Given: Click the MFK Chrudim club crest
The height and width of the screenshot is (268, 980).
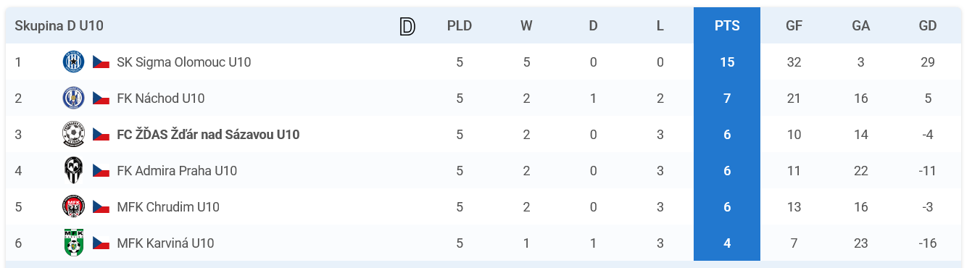Looking at the screenshot, I should (74, 207).
